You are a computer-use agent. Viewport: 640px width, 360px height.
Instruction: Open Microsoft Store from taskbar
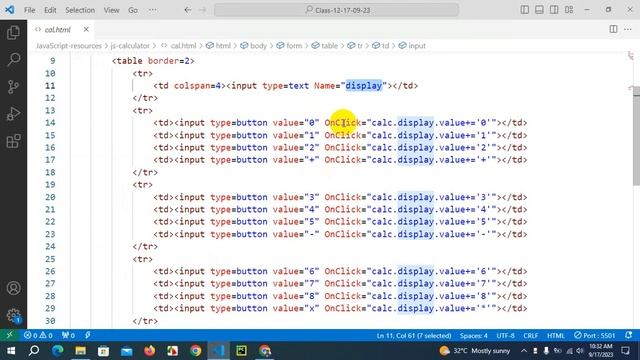[103, 351]
